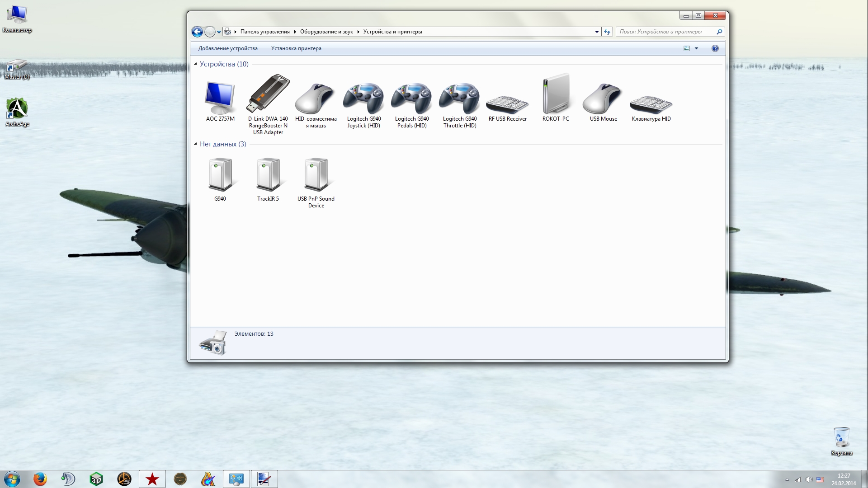
Task: Expand the arrow after Панель управления breadcrumb
Action: click(295, 32)
